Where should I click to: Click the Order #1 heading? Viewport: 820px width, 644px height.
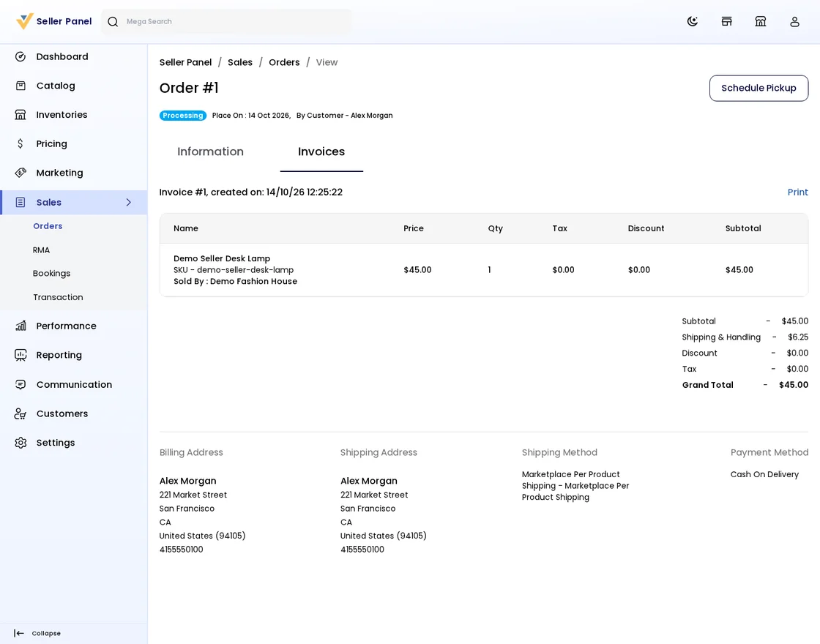coord(189,88)
